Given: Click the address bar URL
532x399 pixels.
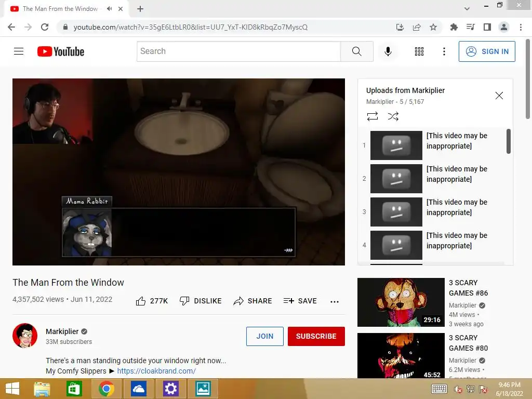Looking at the screenshot, I should (190, 27).
